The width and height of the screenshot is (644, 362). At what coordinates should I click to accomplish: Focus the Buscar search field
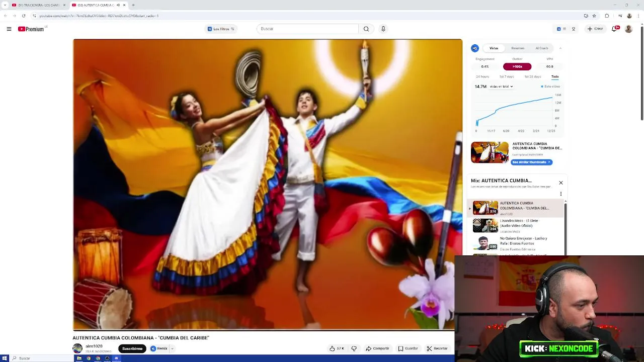pyautogui.click(x=307, y=29)
